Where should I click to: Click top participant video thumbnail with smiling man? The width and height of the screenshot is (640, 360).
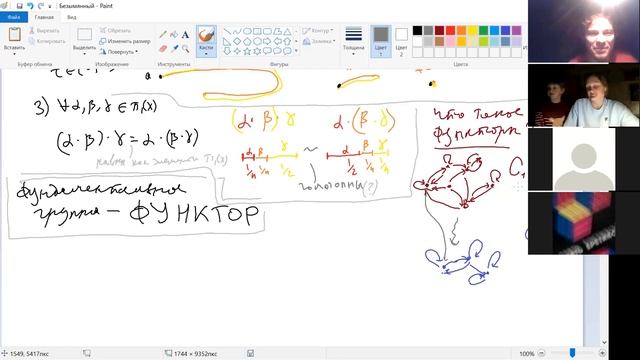(x=584, y=31)
